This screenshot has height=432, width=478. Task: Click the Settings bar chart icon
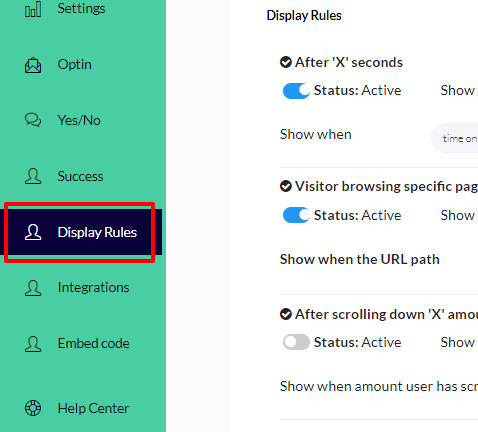[x=33, y=9]
